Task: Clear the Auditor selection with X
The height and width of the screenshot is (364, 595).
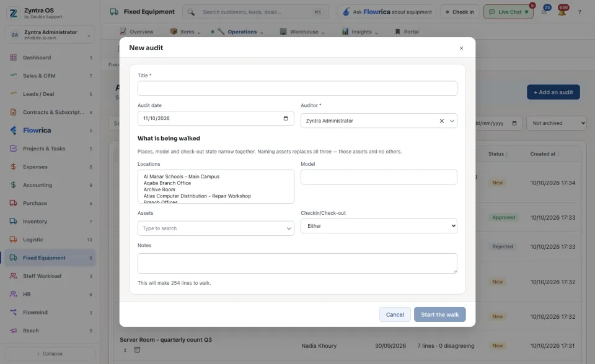Action: [442, 121]
